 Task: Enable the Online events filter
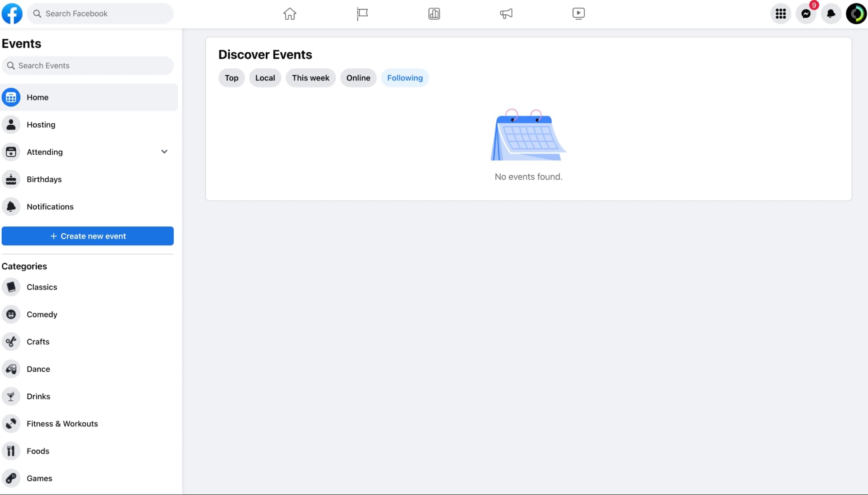[358, 78]
